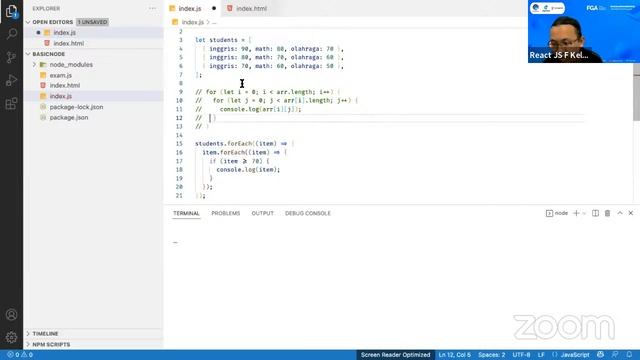The image size is (640, 360).
Task: Close the terminal panel
Action: tap(631, 213)
